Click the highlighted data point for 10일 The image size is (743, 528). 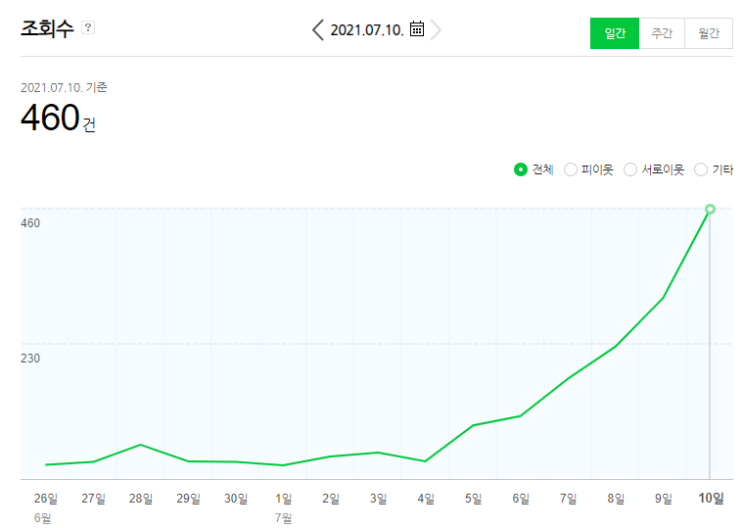709,209
